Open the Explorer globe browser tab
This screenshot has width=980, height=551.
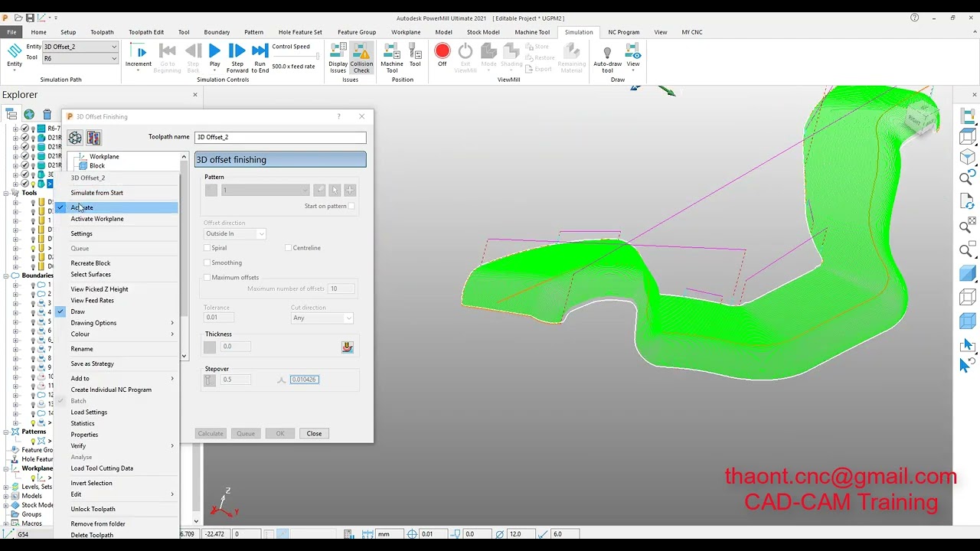pyautogui.click(x=29, y=114)
